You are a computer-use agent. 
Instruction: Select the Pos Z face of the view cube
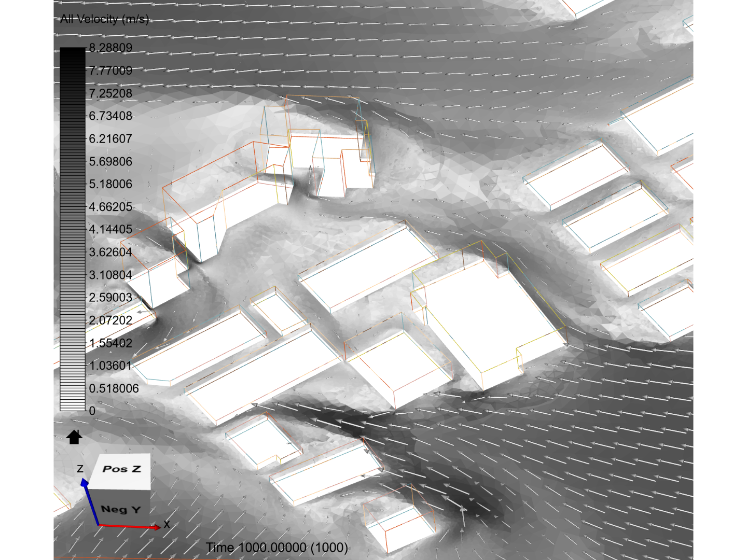pyautogui.click(x=121, y=470)
